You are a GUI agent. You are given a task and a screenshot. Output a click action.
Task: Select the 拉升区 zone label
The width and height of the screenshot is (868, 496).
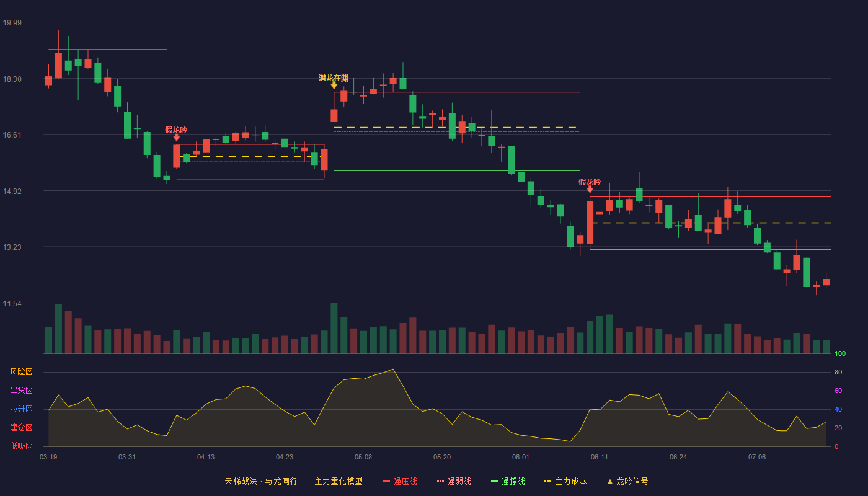[21, 409]
